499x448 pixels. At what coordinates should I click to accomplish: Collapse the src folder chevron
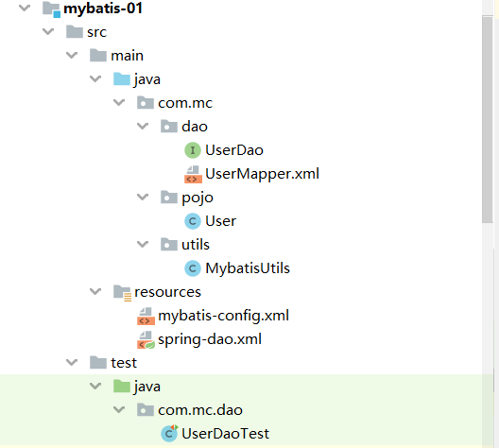pyautogui.click(x=48, y=31)
